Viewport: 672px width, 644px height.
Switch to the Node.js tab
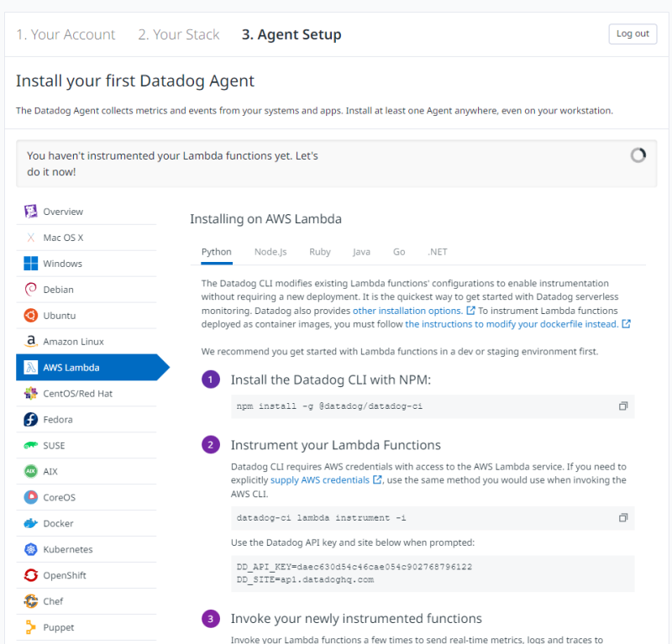270,252
